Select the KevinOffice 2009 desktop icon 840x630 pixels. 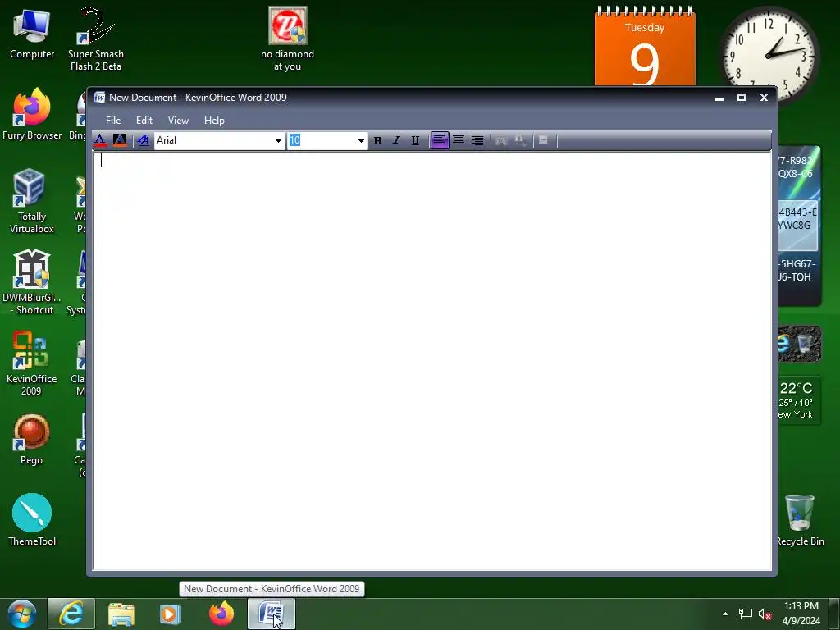point(32,364)
